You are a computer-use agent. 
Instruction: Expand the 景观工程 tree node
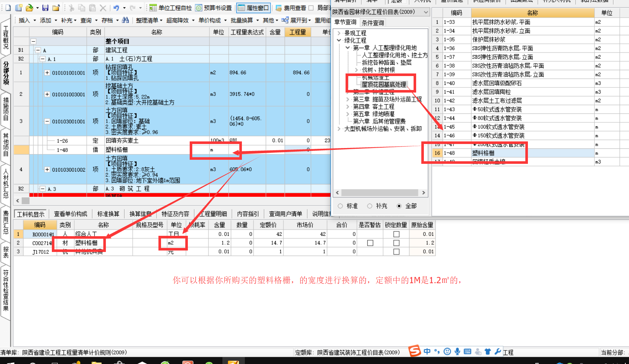click(x=339, y=33)
